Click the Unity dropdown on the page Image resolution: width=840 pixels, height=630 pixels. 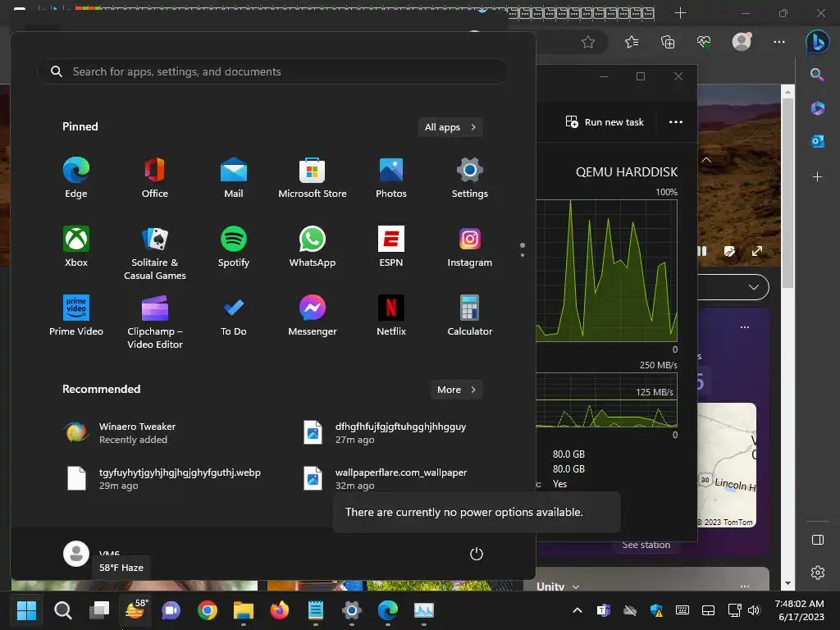pyautogui.click(x=558, y=586)
